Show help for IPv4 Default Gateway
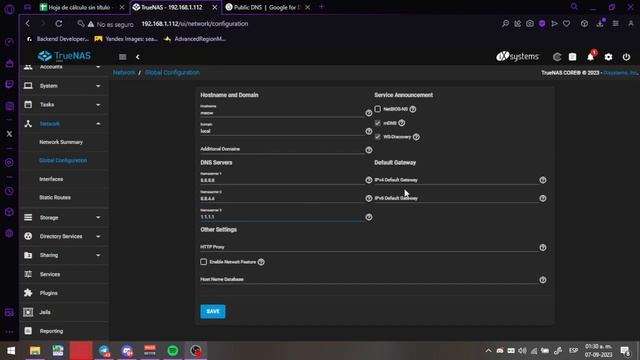 click(x=542, y=180)
